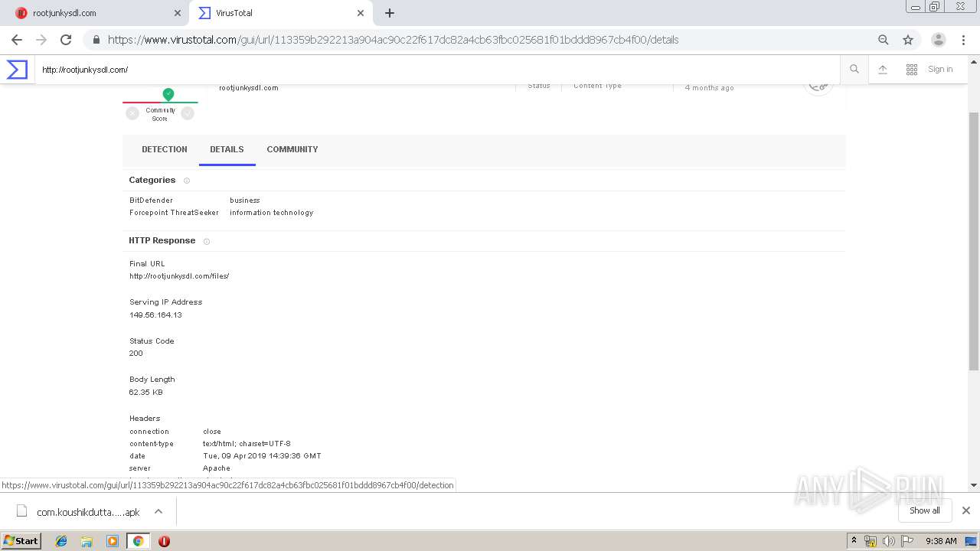Screen dimensions: 980x551
Task: Click the connection header value close
Action: click(212, 432)
